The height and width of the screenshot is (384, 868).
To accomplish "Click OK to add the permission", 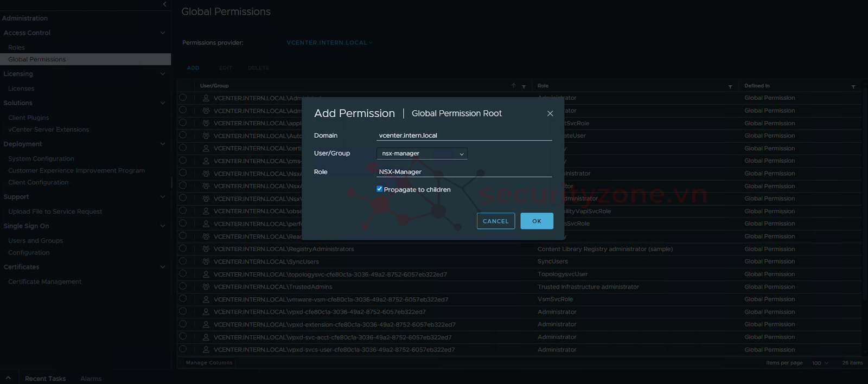I will (537, 221).
